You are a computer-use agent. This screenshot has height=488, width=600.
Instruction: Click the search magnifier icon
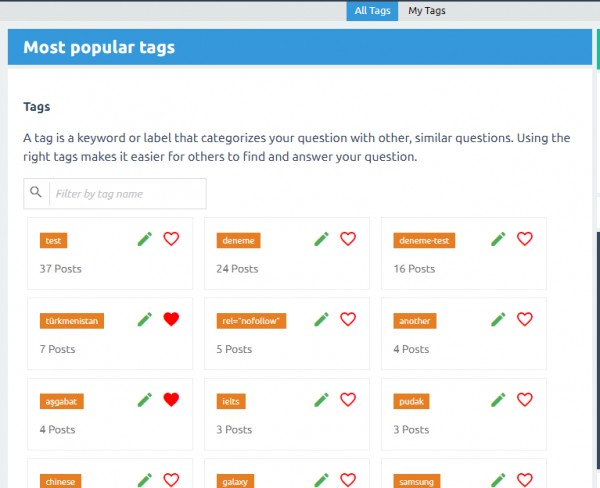pos(36,193)
